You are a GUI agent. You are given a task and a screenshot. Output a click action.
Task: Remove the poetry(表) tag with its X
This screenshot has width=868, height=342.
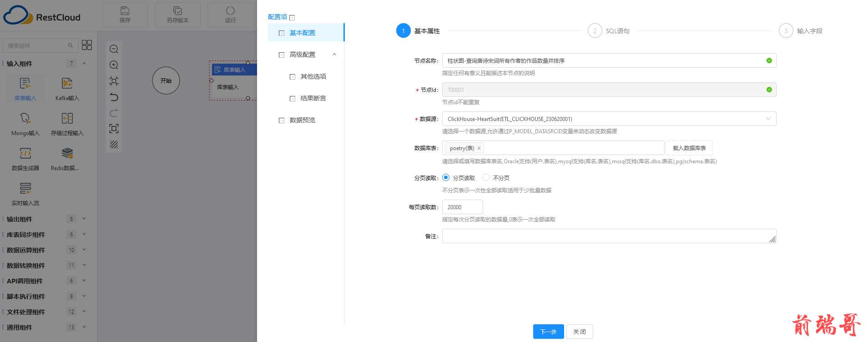tap(479, 148)
